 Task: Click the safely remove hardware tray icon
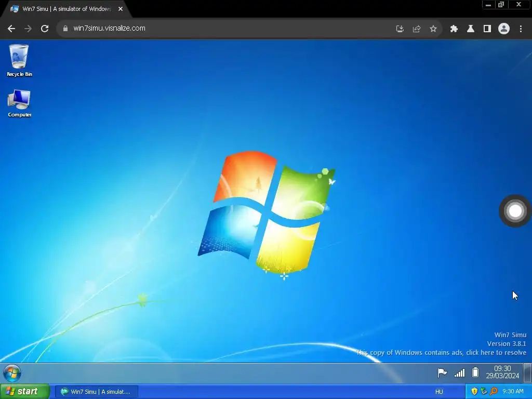(484, 391)
